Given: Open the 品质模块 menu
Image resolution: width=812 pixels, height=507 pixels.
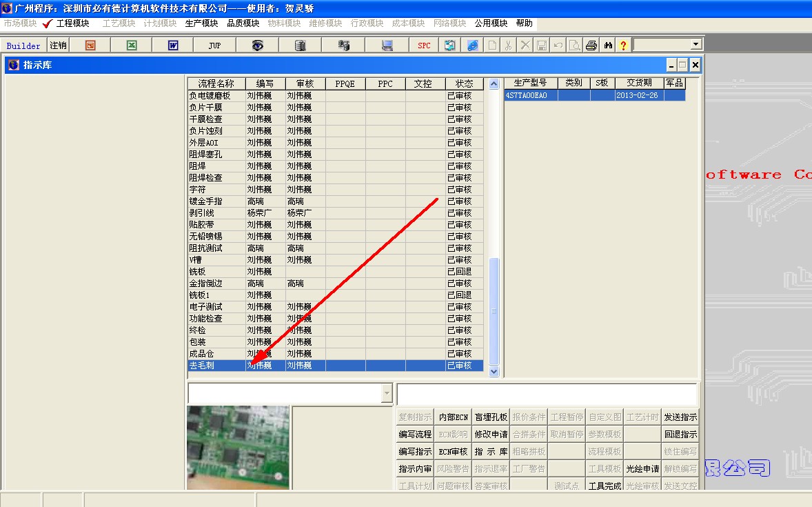Looking at the screenshot, I should [243, 23].
